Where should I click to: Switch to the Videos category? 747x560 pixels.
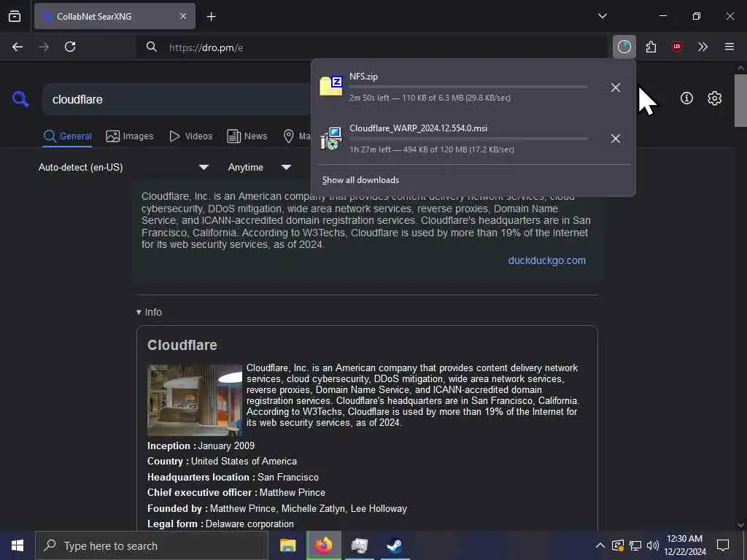(191, 136)
